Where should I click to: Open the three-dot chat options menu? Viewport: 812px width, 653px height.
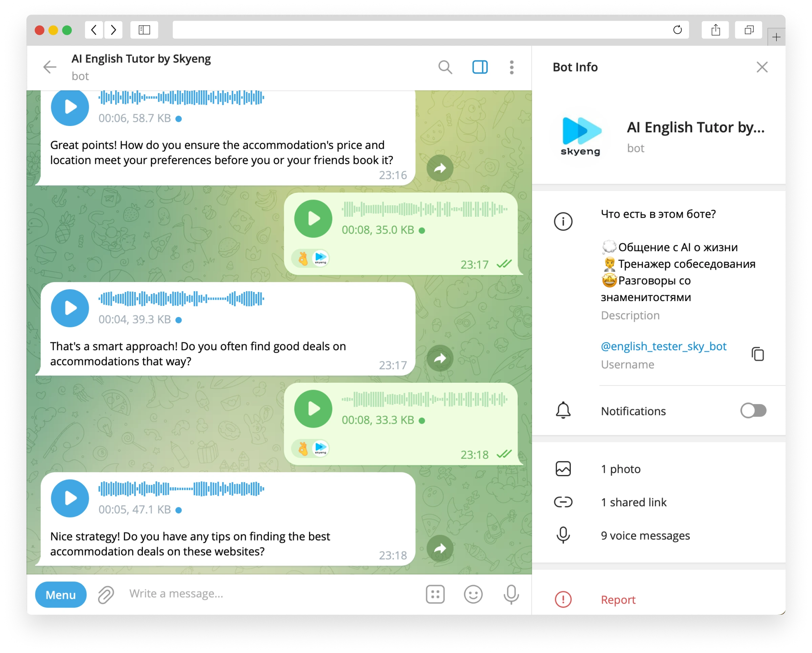[x=512, y=67]
